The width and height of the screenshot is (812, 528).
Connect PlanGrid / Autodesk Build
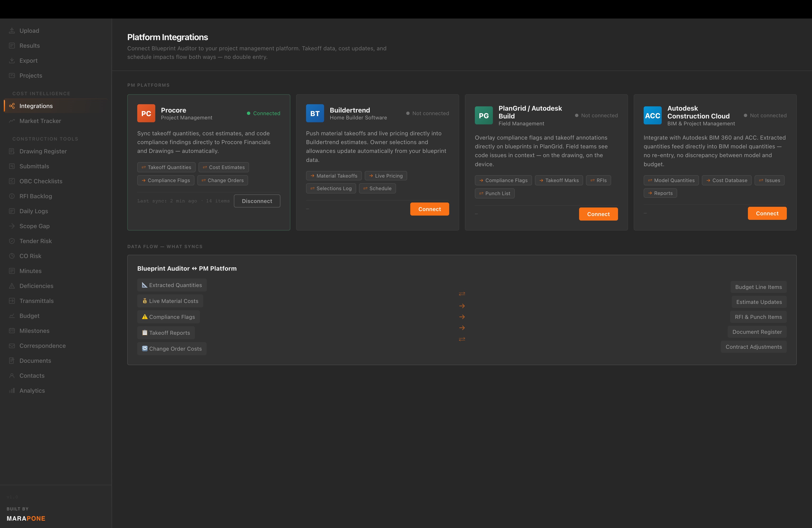click(x=598, y=214)
